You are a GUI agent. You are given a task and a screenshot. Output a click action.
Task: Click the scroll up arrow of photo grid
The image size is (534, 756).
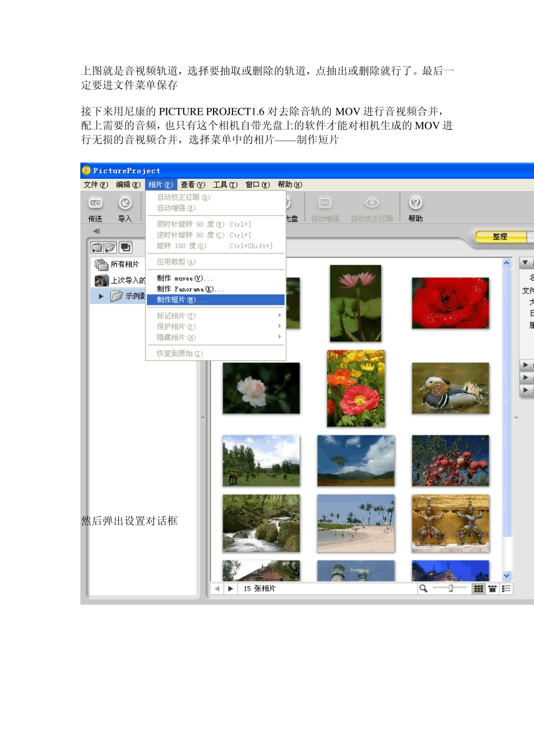pyautogui.click(x=506, y=263)
